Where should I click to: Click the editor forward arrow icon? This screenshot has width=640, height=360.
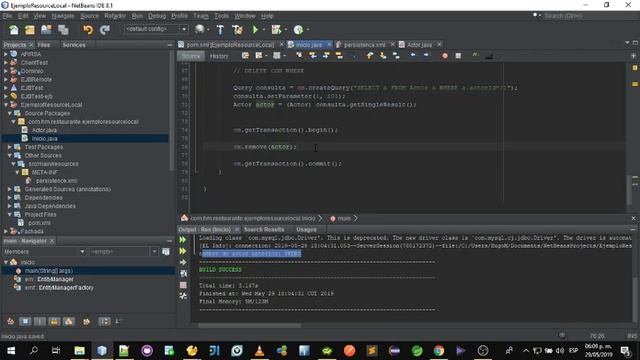click(426, 55)
